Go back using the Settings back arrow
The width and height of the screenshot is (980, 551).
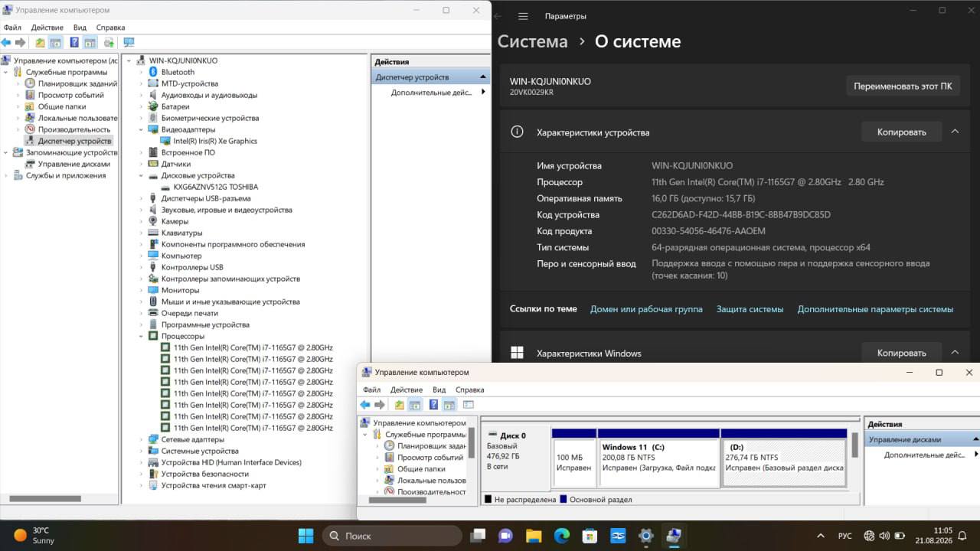point(498,16)
